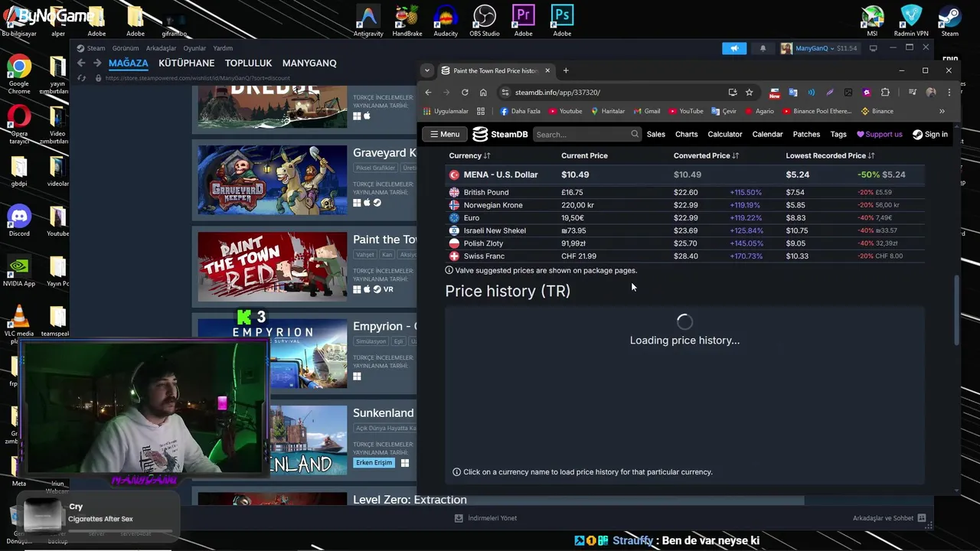Select the MENA - U.S. Dollar row
This screenshot has width=980, height=551.
[685, 174]
